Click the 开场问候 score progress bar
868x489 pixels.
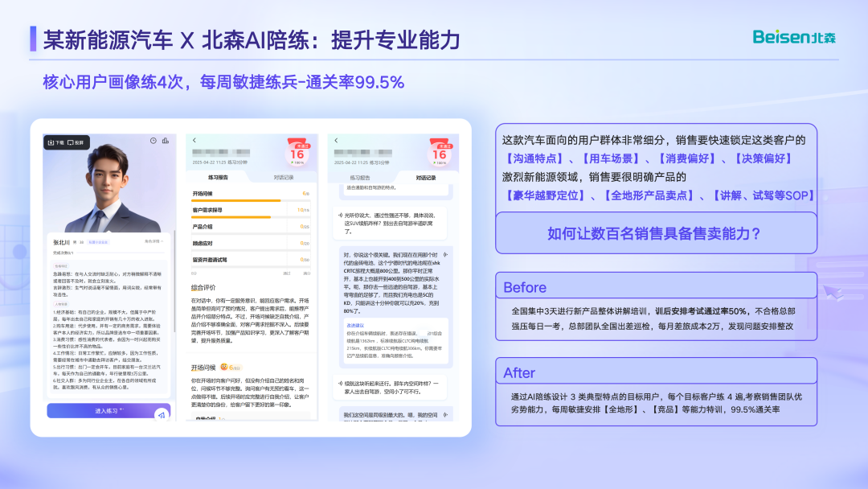click(x=251, y=200)
